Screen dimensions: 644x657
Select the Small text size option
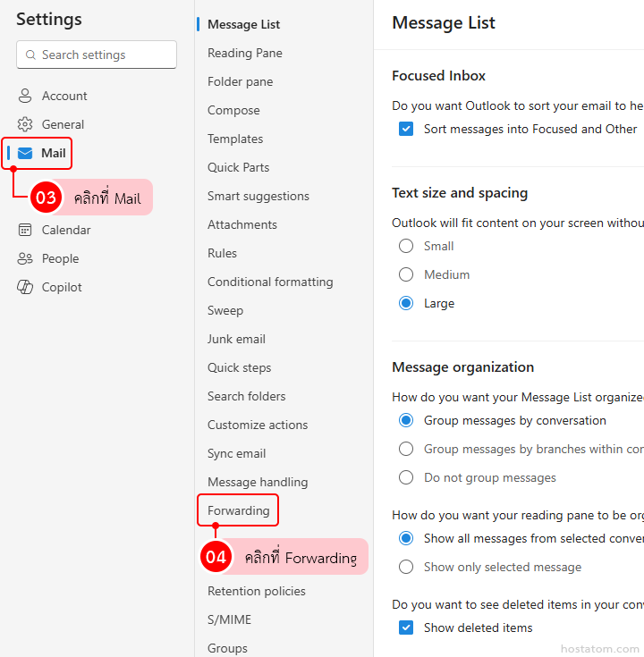pos(406,246)
